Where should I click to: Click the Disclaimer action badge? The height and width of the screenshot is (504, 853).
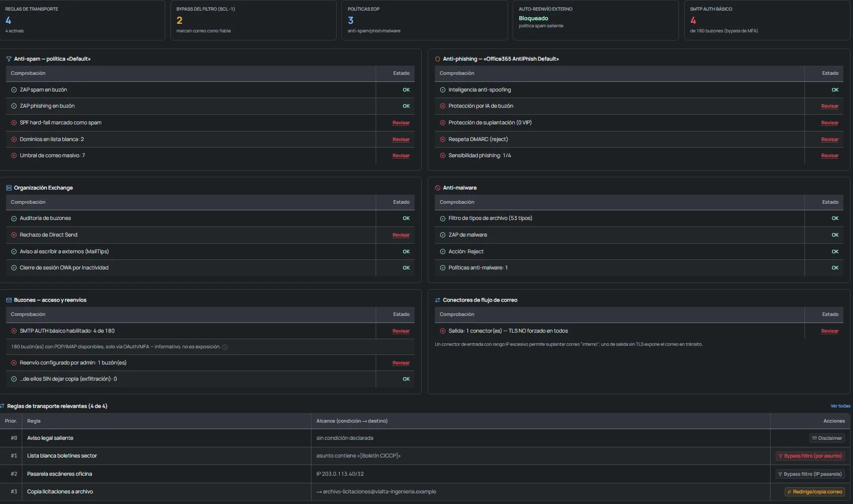pyautogui.click(x=827, y=438)
